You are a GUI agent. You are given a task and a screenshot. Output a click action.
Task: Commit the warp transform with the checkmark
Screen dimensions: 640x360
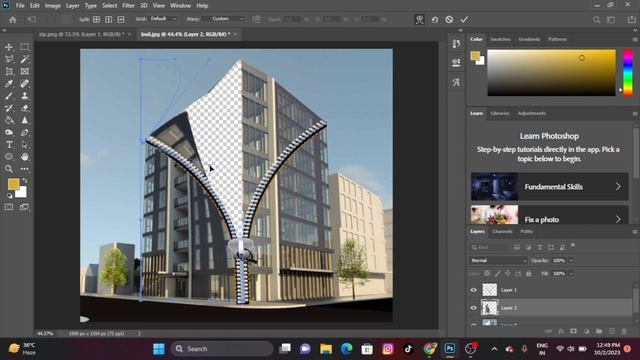[464, 20]
